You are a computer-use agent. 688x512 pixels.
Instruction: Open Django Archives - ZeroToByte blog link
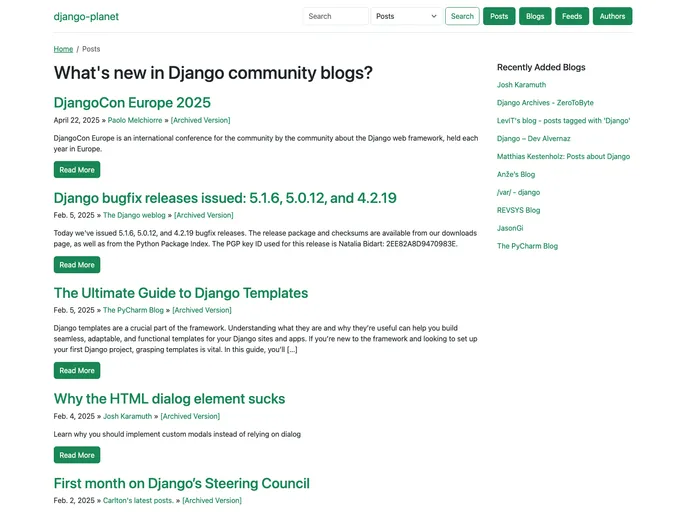[545, 103]
